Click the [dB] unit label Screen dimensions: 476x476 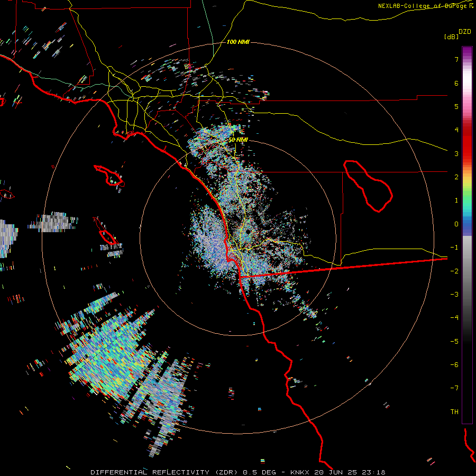(x=451, y=36)
